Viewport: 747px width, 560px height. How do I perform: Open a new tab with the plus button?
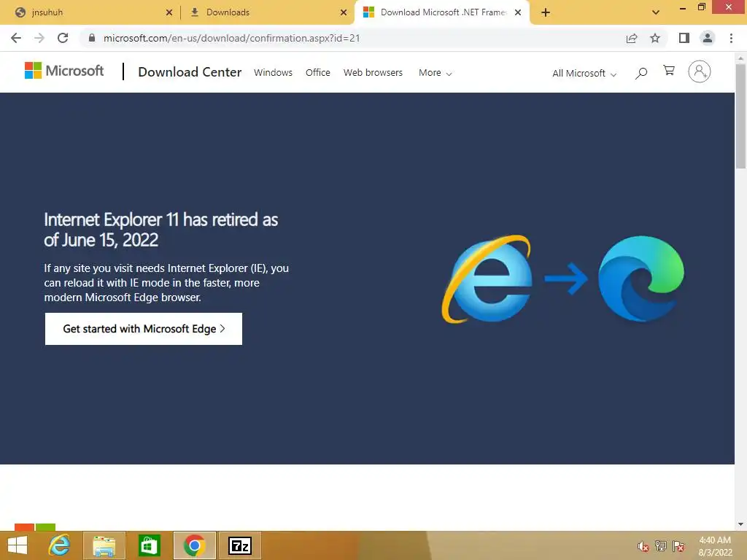[x=546, y=12]
